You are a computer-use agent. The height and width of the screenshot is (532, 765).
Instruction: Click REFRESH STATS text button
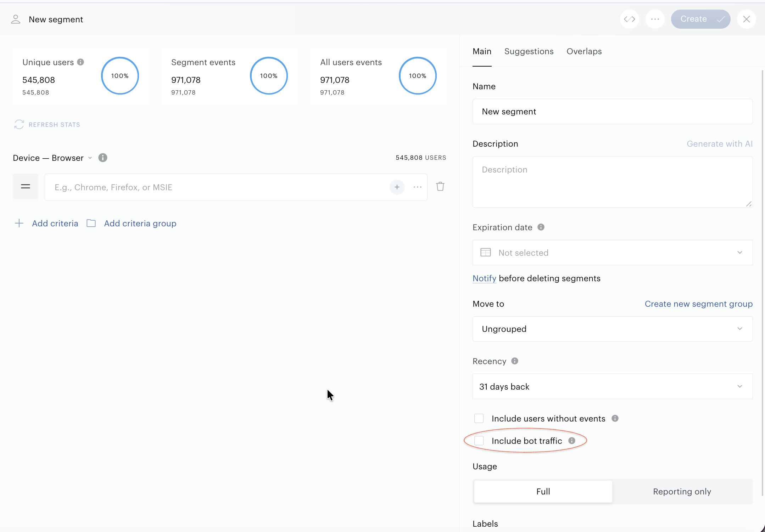54,125
